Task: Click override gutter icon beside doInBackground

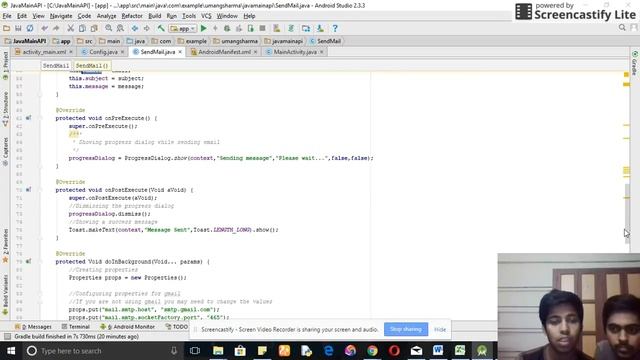Action: pyautogui.click(x=28, y=261)
